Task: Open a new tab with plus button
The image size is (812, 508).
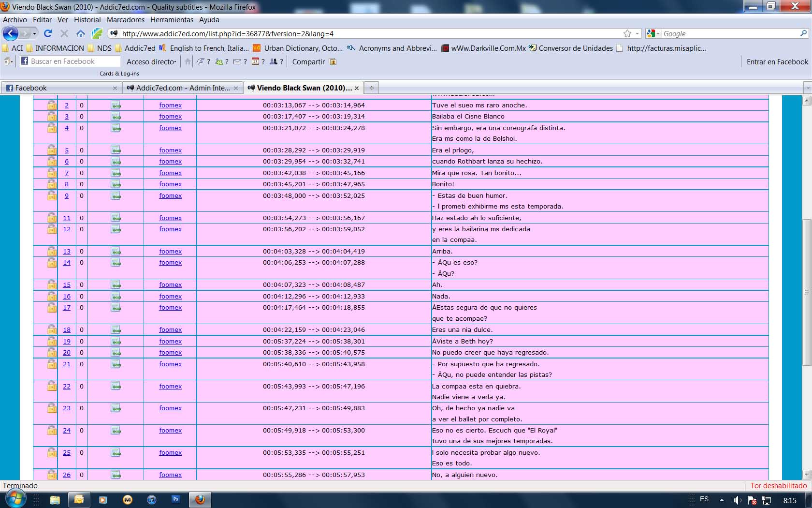Action: coord(371,88)
